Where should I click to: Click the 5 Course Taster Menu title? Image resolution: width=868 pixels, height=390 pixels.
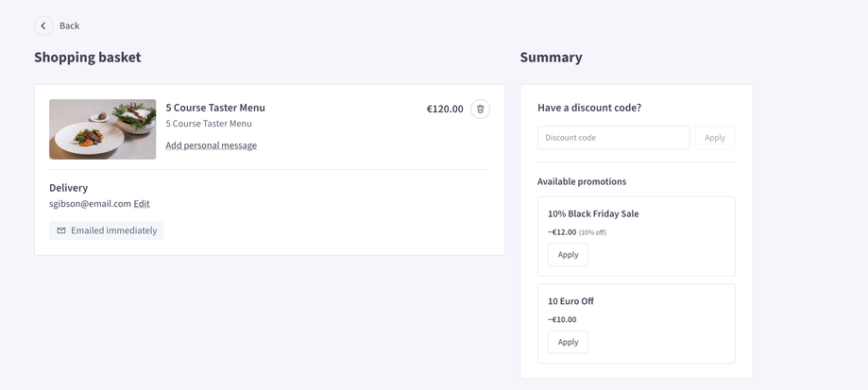[x=215, y=108]
